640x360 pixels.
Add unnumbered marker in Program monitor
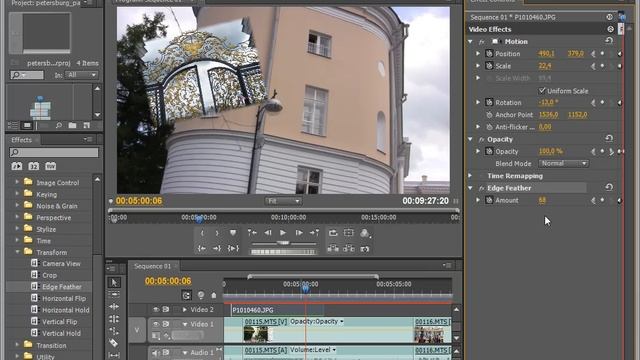tap(233, 233)
